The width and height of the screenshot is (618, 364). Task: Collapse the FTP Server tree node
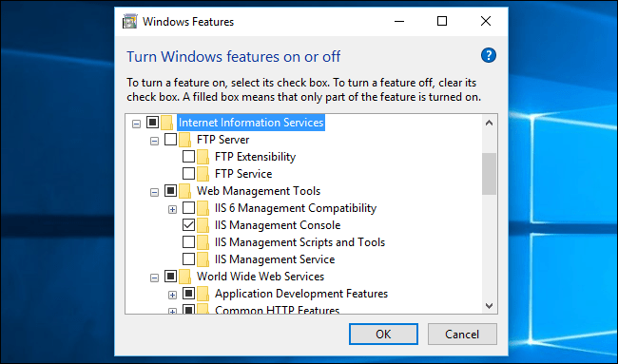tap(154, 141)
